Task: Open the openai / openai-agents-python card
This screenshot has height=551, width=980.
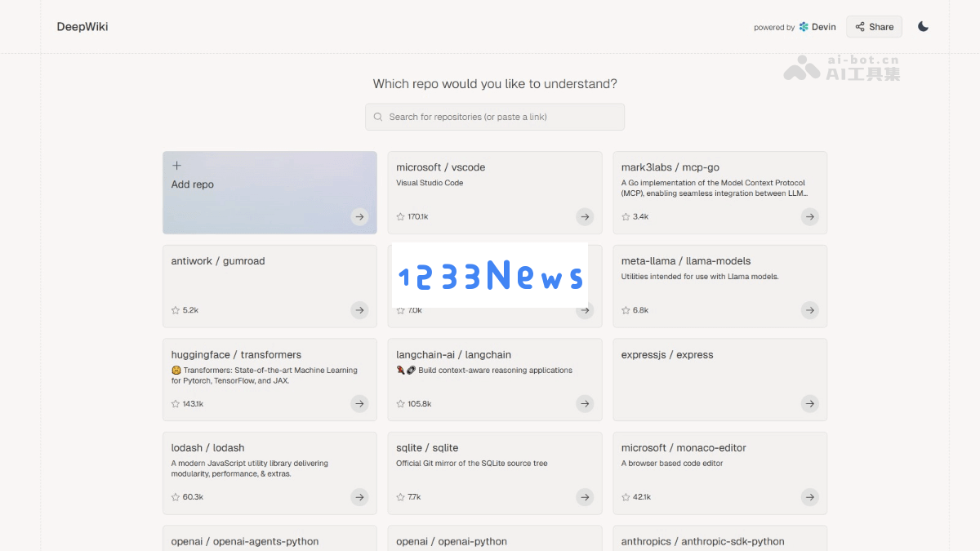Action: click(x=269, y=538)
